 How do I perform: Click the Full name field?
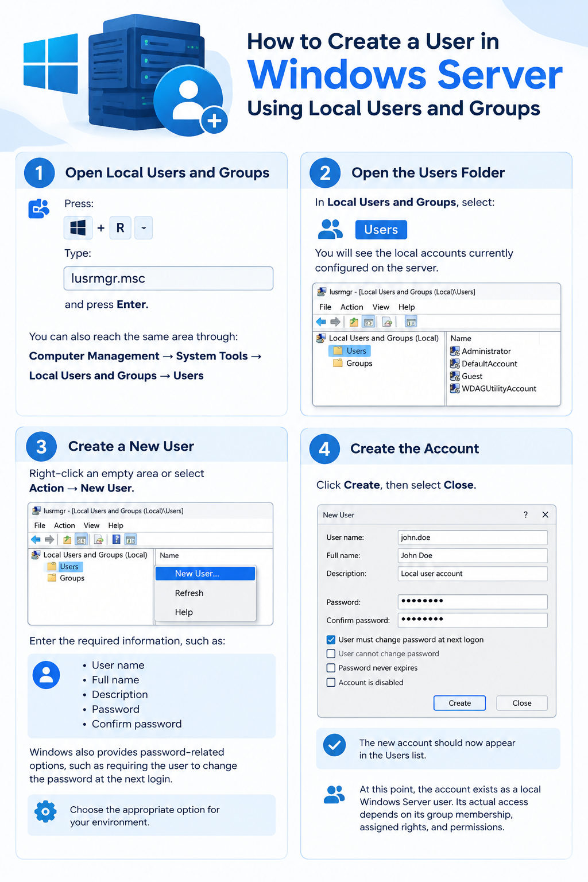[473, 555]
